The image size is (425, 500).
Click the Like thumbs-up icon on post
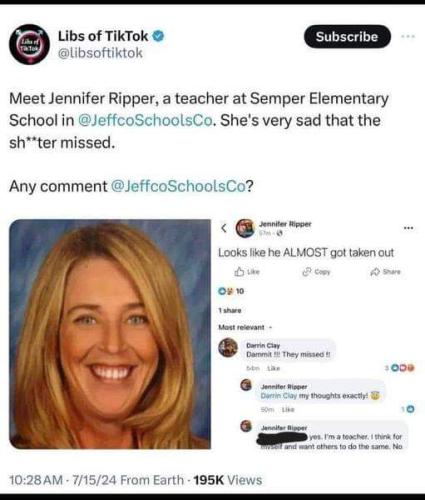coord(239,272)
